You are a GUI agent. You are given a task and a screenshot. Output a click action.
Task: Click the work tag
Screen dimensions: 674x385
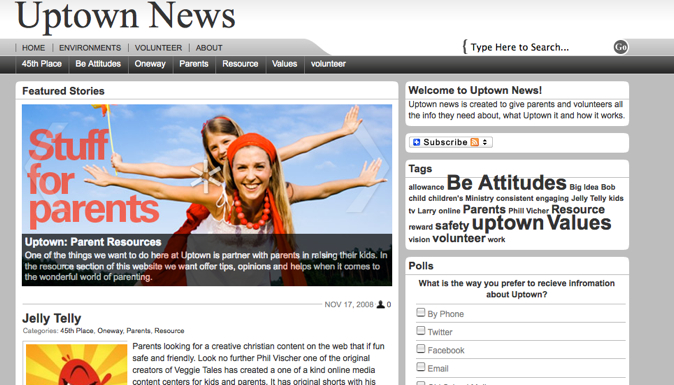point(496,240)
